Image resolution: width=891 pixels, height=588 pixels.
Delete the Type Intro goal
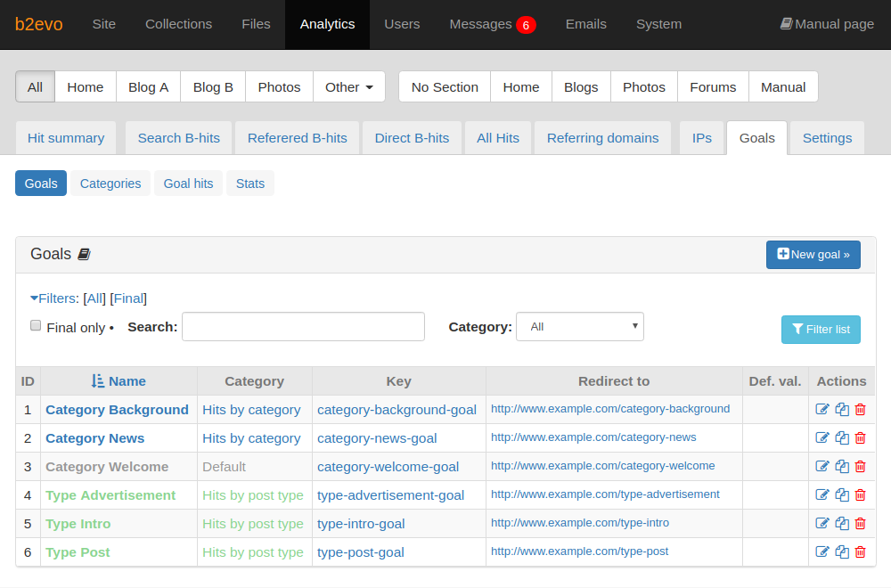tap(861, 523)
